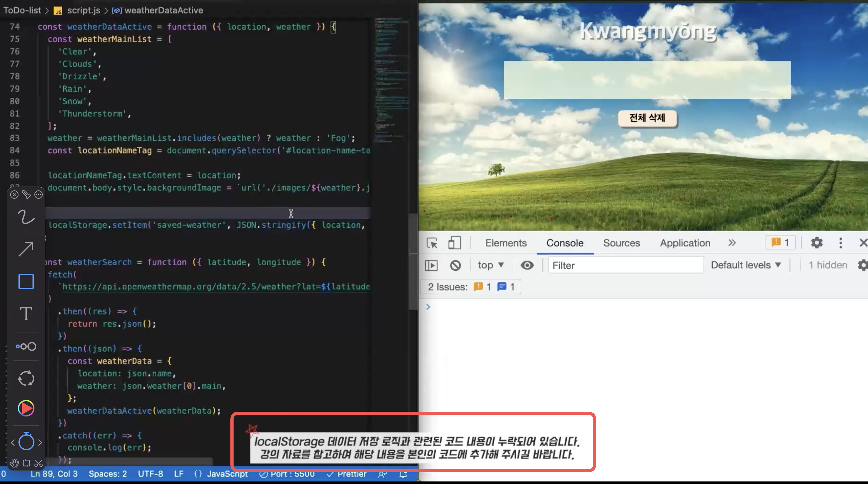Open the top JavaScript context dropdown

(x=491, y=265)
